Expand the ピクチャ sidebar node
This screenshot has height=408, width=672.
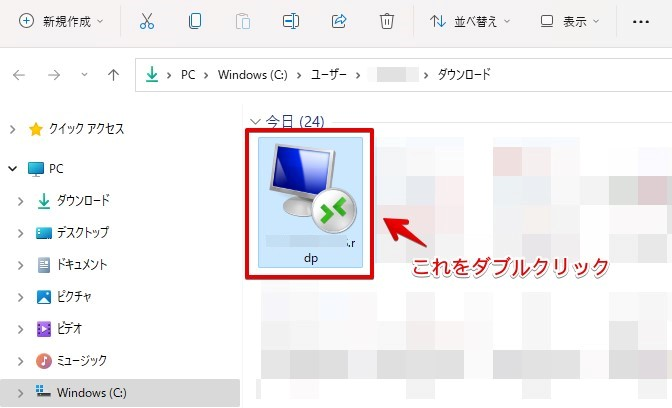(21, 297)
